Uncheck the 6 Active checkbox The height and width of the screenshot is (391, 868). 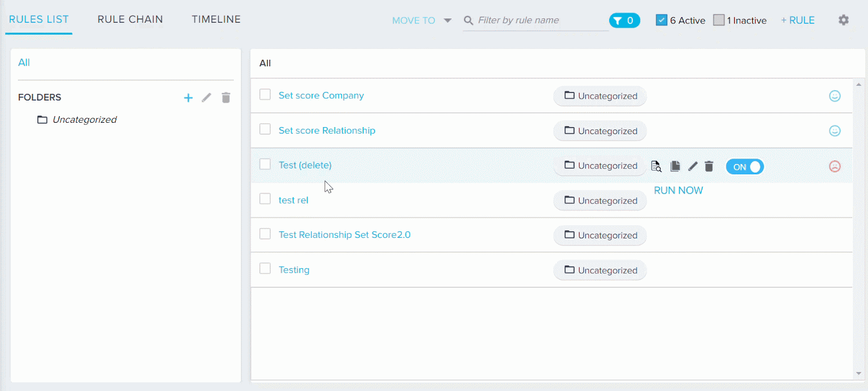tap(661, 20)
